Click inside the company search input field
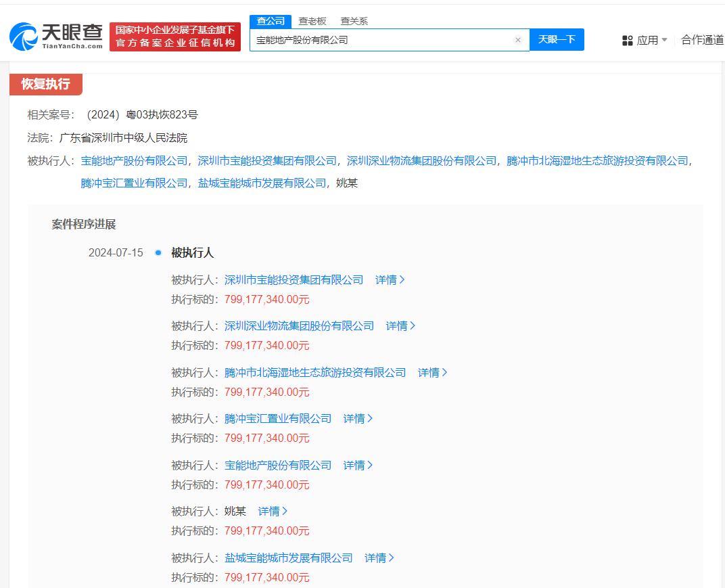Viewport: 725px width, 588px height. pos(385,40)
